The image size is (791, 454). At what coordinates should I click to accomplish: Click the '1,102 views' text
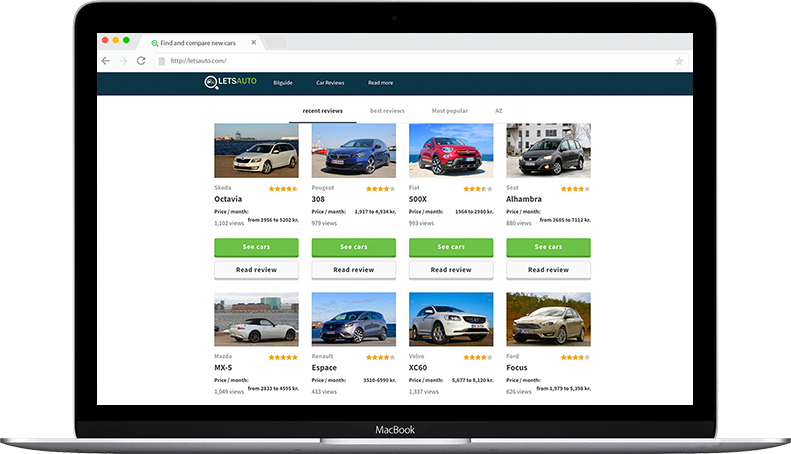tap(229, 223)
